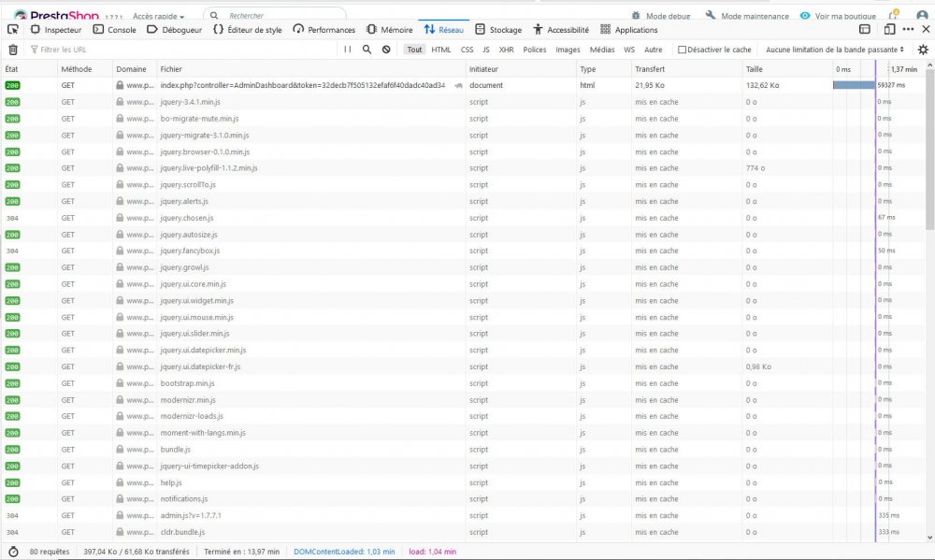935x560 pixels.
Task: Switch to the Console tab
Action: [x=114, y=29]
